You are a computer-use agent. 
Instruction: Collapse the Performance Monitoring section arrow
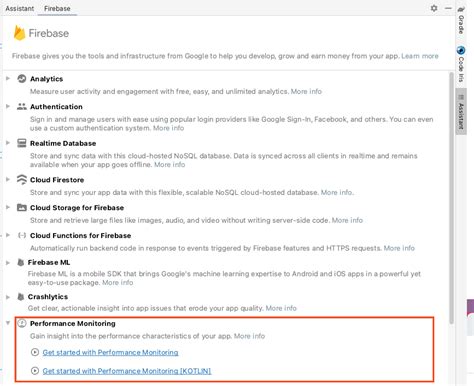pyautogui.click(x=8, y=323)
